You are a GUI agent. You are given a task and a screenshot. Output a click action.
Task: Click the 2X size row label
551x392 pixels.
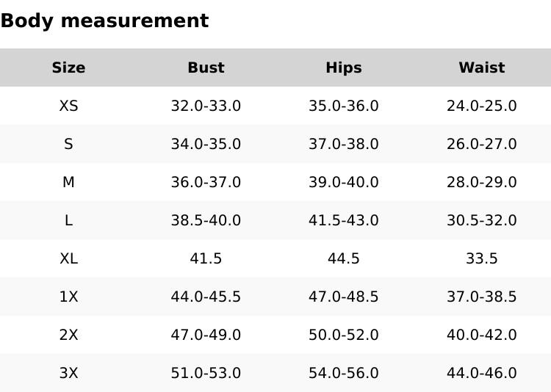68,335
